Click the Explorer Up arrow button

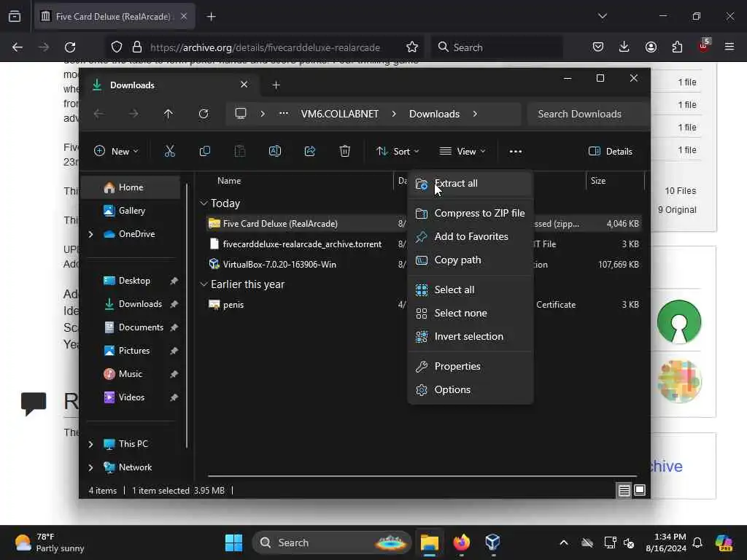[x=169, y=114]
